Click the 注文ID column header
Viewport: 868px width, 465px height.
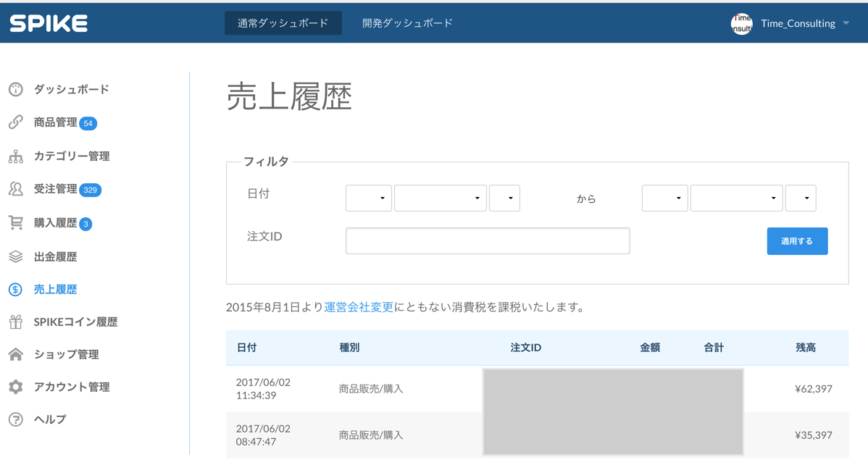(x=526, y=348)
